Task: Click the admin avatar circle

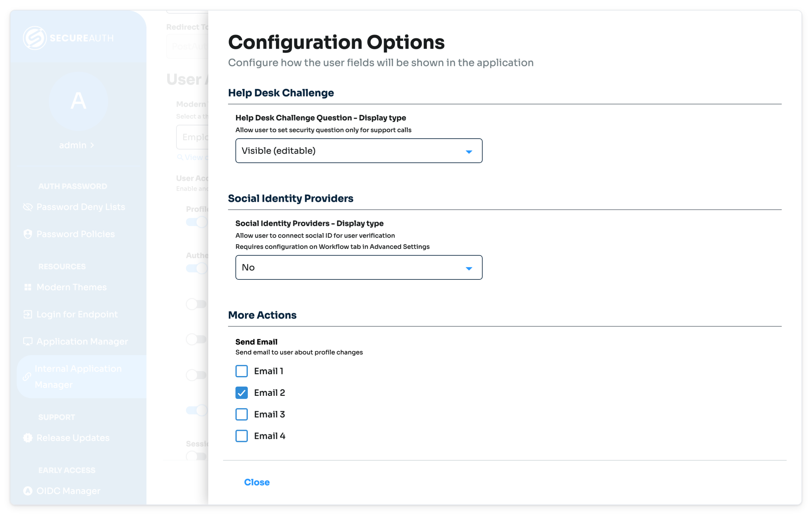Action: tap(78, 101)
